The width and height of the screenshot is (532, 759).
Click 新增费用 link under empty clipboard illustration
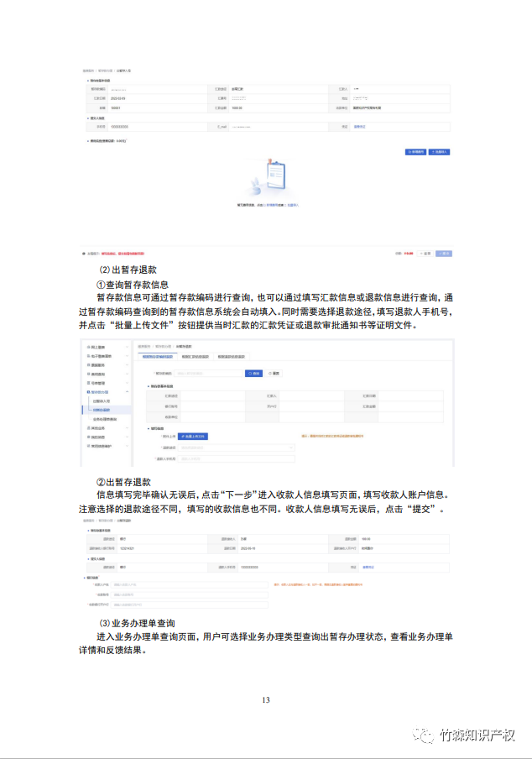pos(272,205)
